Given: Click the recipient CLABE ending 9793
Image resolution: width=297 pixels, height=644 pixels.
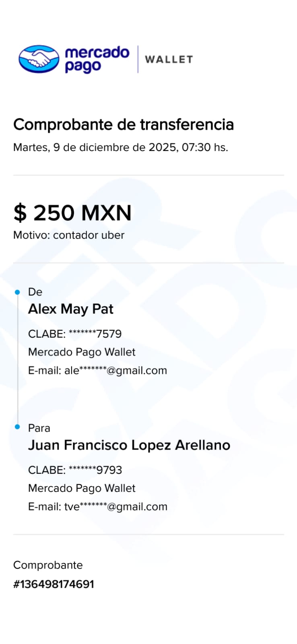Looking at the screenshot, I should (75, 470).
